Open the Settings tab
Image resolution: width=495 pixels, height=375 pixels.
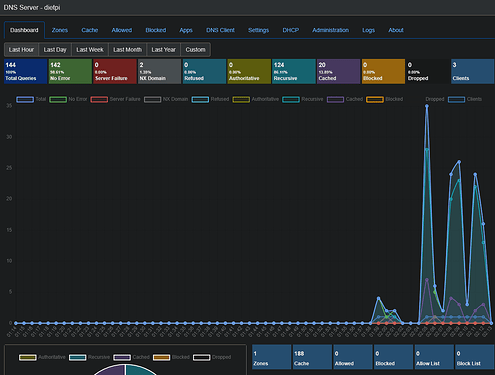pyautogui.click(x=258, y=30)
